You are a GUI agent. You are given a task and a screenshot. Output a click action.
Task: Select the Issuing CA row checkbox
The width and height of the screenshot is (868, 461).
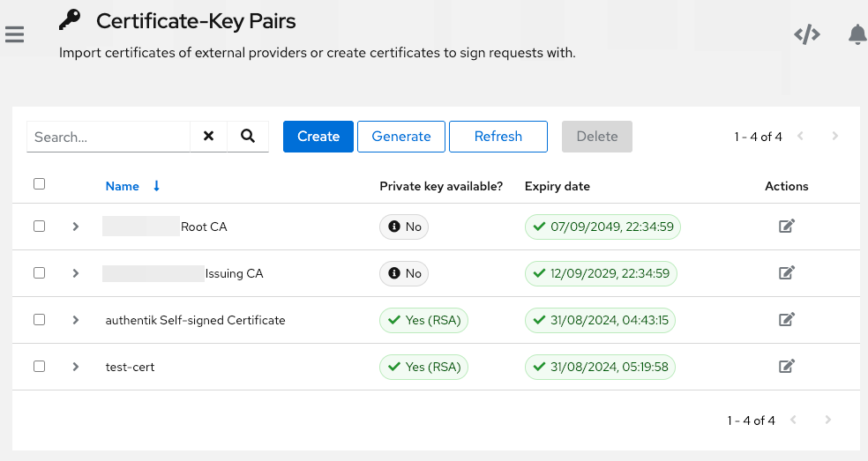(x=40, y=273)
